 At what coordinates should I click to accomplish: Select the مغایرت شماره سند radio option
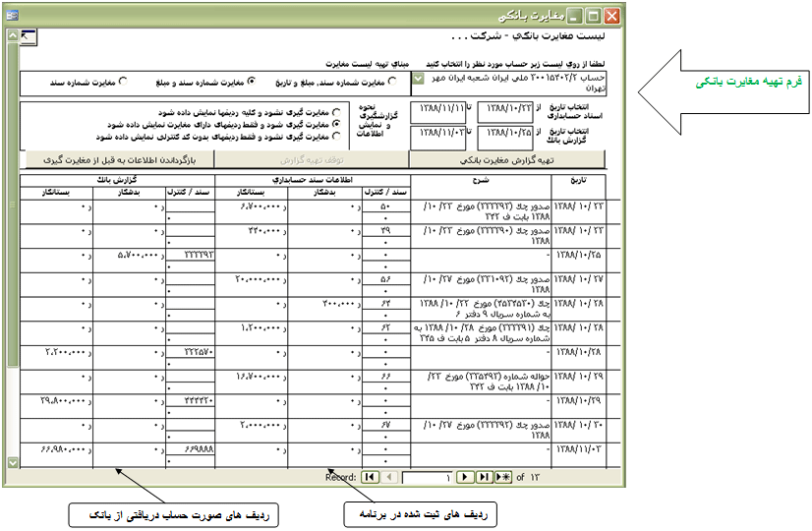(x=123, y=82)
